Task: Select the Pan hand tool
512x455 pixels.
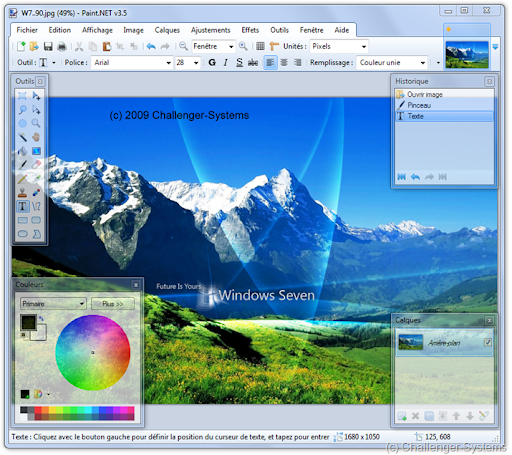Action: pyautogui.click(x=36, y=137)
